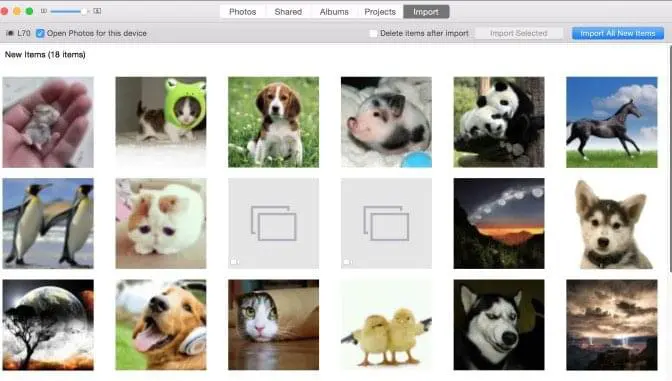
Task: Open the Albums tab
Action: point(334,12)
